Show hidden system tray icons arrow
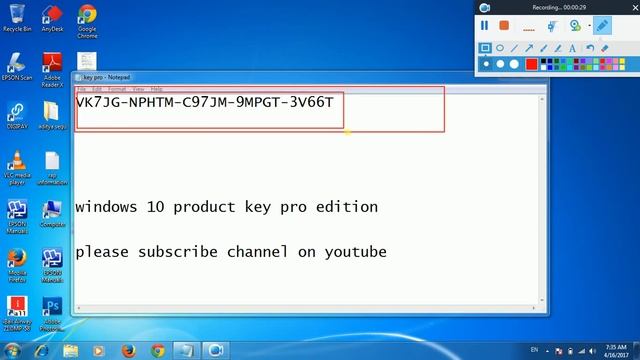Image resolution: width=640 pixels, height=360 pixels. pos(547,351)
